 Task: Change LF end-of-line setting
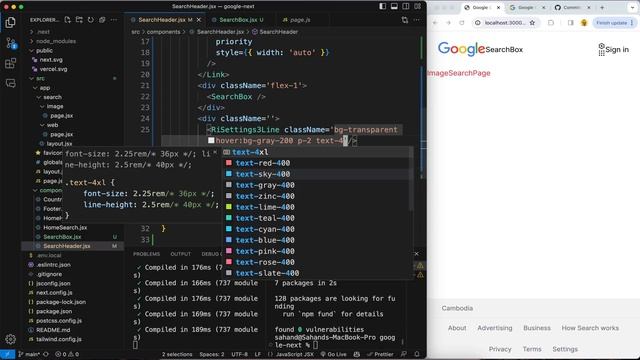click(x=258, y=354)
